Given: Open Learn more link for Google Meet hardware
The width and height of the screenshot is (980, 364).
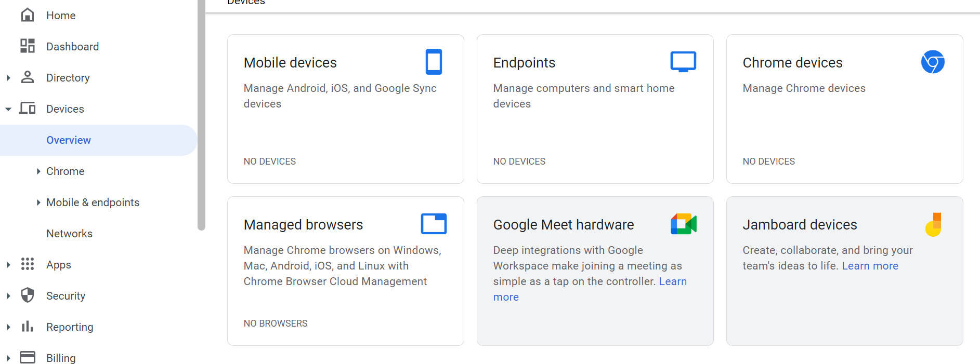Looking at the screenshot, I should pos(673,281).
